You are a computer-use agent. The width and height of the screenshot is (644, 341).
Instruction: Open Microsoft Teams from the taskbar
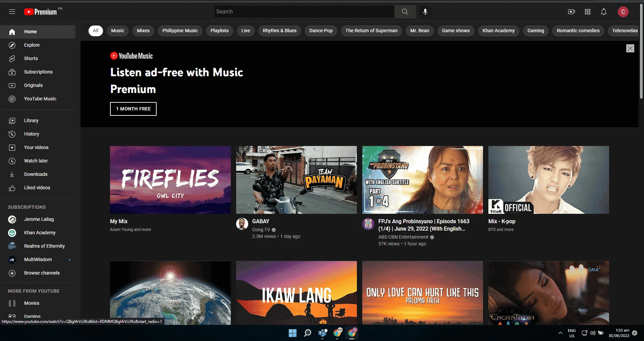click(x=323, y=333)
